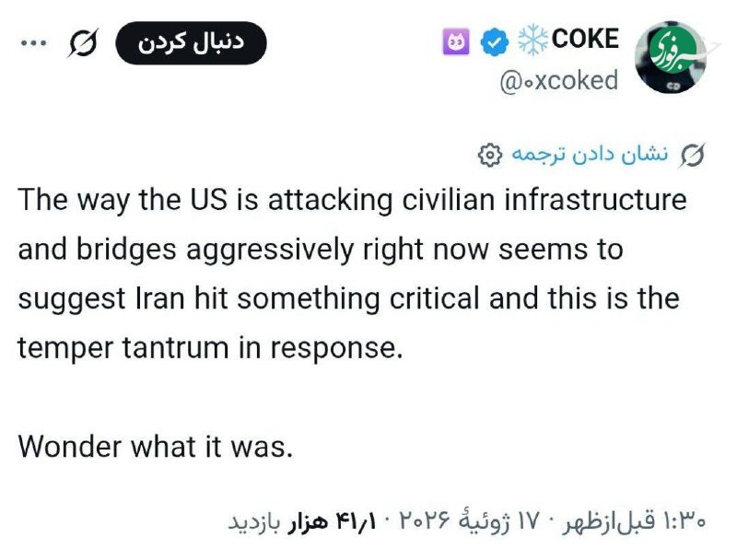Click the snowflake emoji in display name
This screenshot has height=560, width=737.
[532, 41]
